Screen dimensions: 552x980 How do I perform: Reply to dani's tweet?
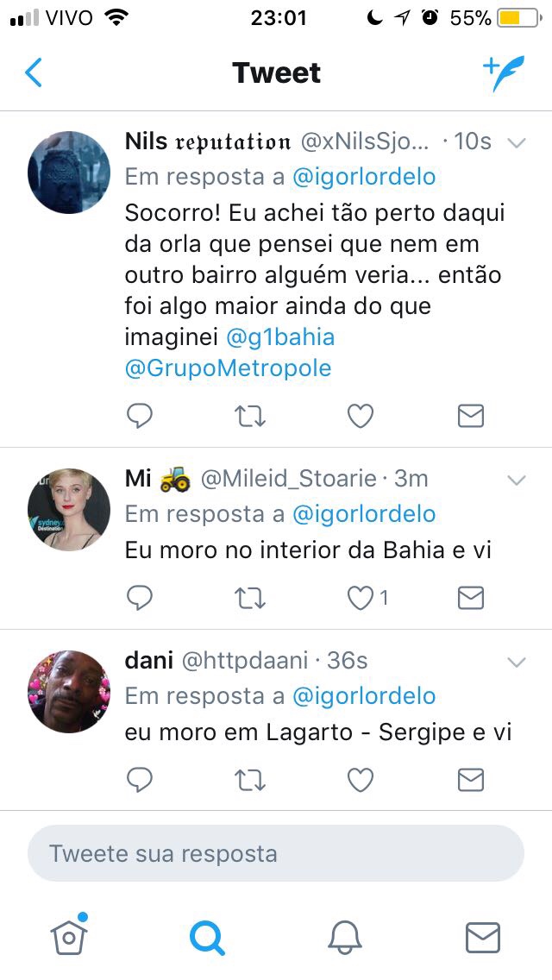(140, 779)
